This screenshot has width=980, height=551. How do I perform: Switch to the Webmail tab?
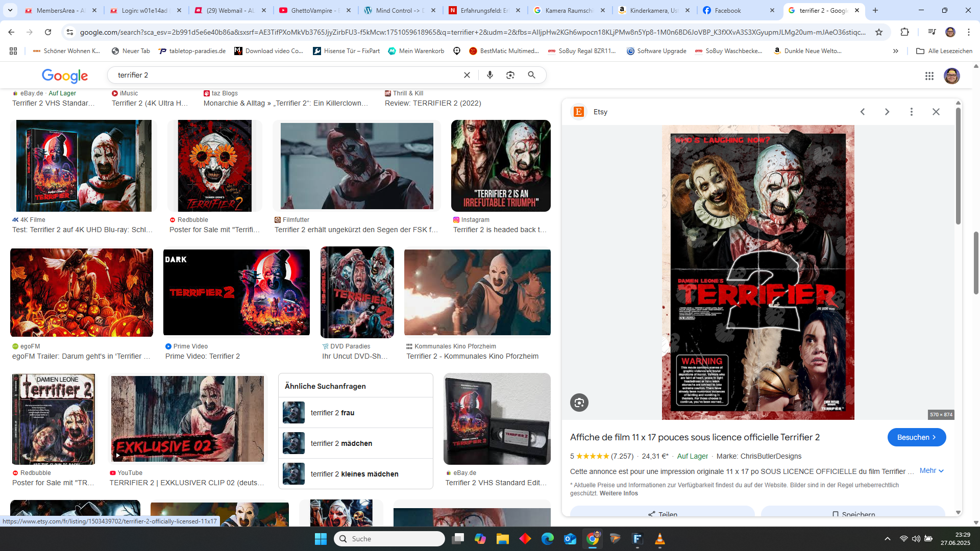[230, 10]
